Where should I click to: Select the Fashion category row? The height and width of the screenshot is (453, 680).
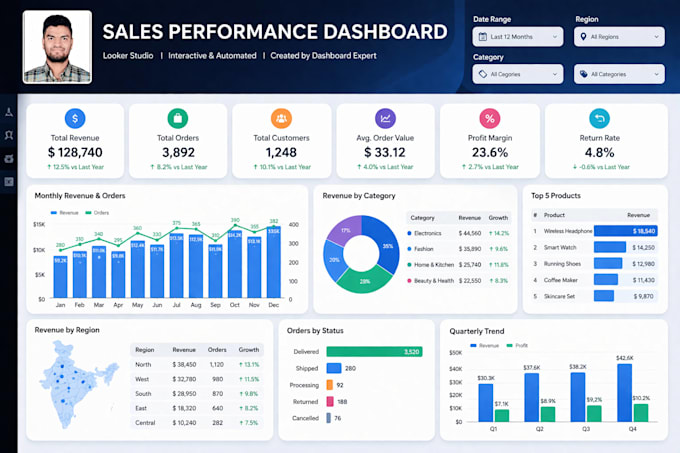458,249
